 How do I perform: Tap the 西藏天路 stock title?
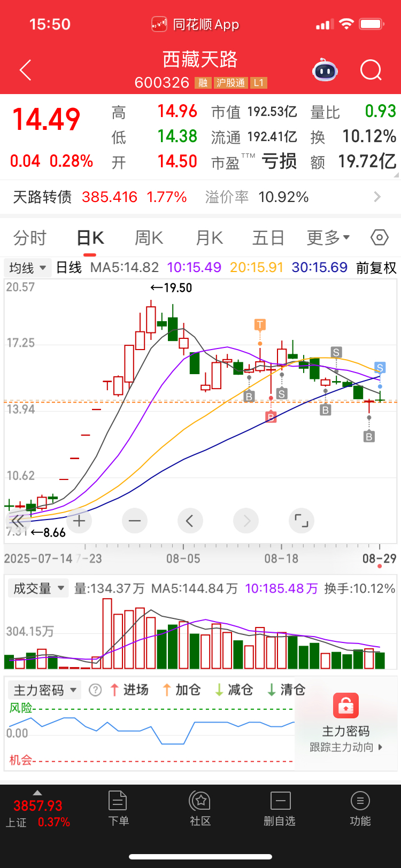pos(200,59)
